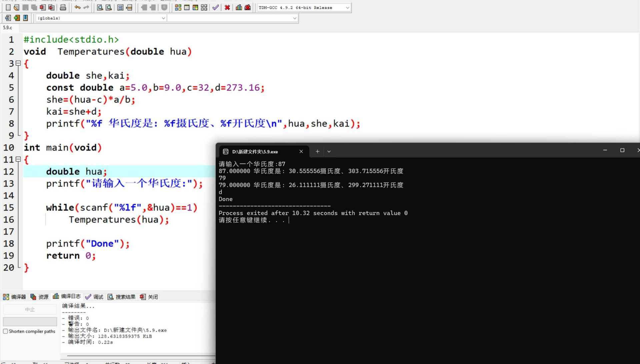Screen dimensions: 640x364
Task: Run the program using the chart icon
Action: click(x=238, y=7)
